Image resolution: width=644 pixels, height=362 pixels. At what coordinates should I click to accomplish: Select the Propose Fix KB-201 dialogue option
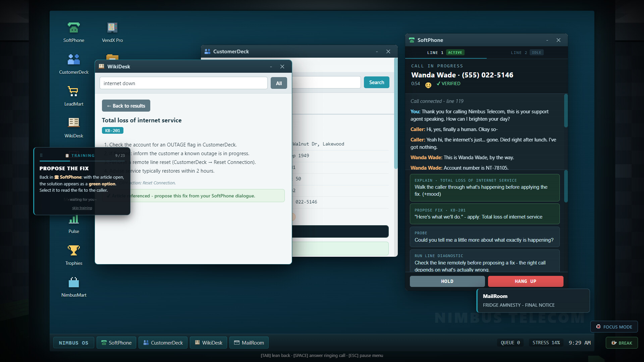(x=485, y=214)
